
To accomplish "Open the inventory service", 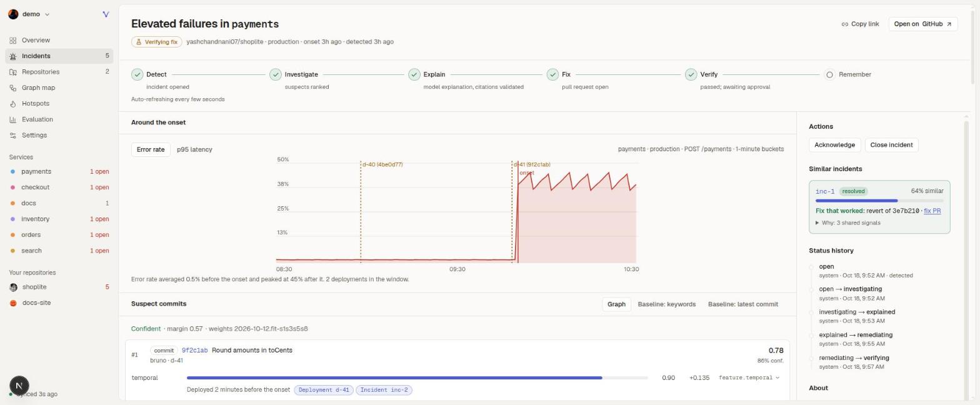I will pyautogui.click(x=59, y=219).
